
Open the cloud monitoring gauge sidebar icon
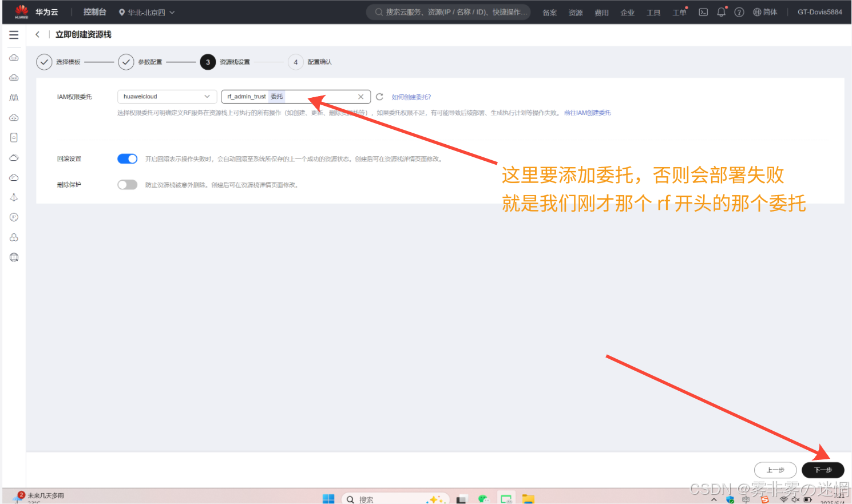click(x=14, y=177)
